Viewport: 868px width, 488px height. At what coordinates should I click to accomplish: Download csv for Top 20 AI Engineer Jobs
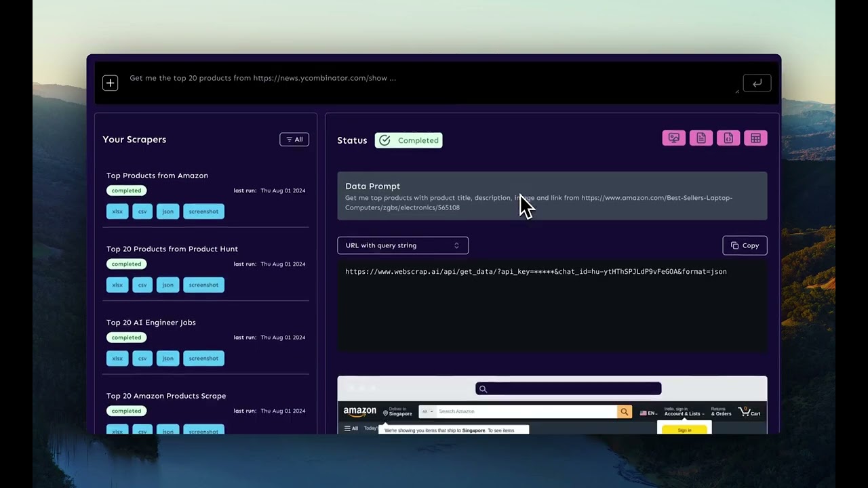(142, 358)
